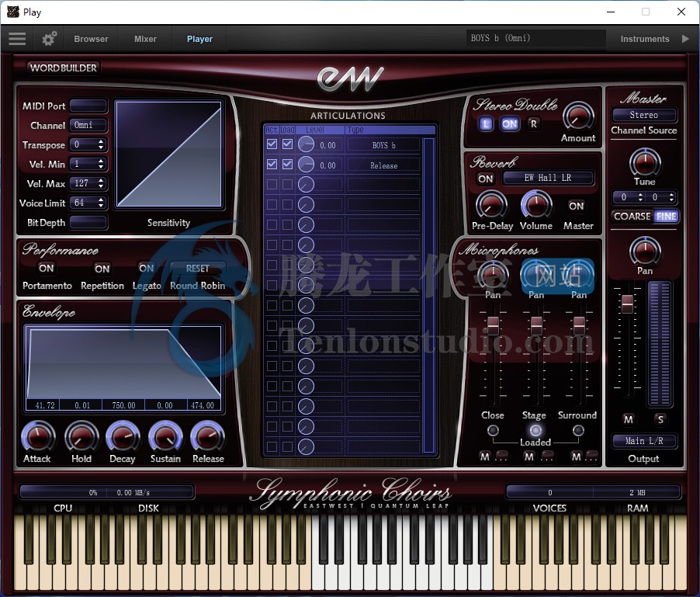Uncheck Active box for BOYS b articulation

coord(272,144)
